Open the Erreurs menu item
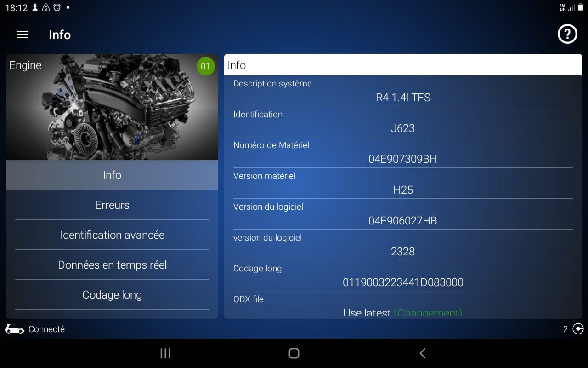 click(112, 205)
